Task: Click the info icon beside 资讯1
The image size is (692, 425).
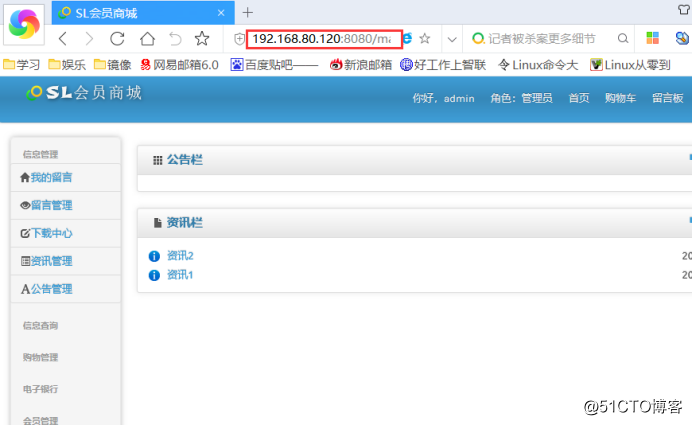Action: [x=154, y=275]
